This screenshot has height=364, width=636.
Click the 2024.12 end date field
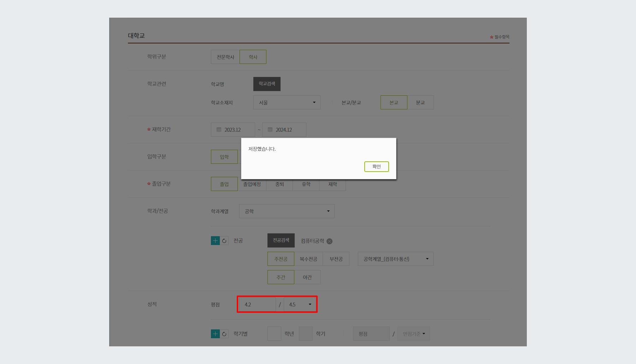click(284, 130)
